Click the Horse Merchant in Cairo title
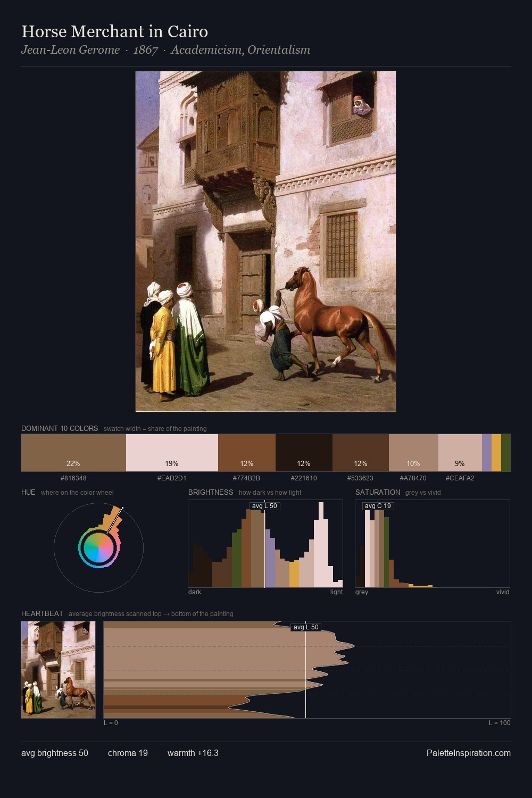The height and width of the screenshot is (798, 532). point(114,31)
